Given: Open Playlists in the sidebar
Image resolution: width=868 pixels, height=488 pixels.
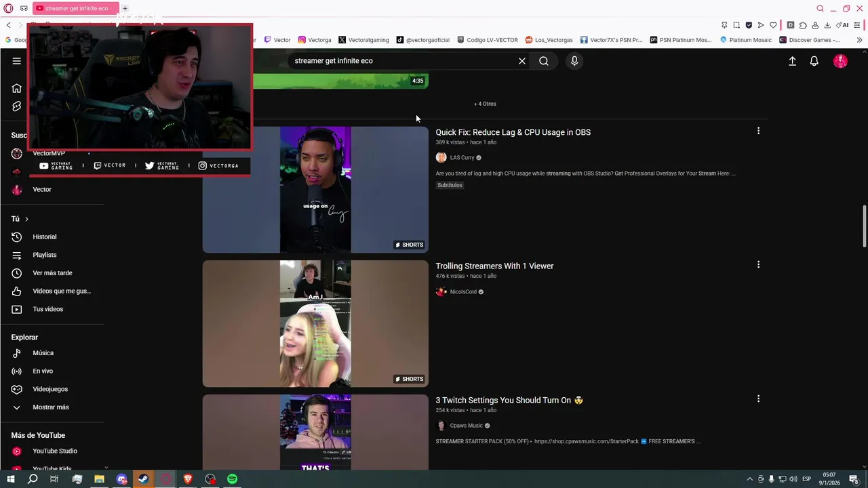Looking at the screenshot, I should (44, 255).
